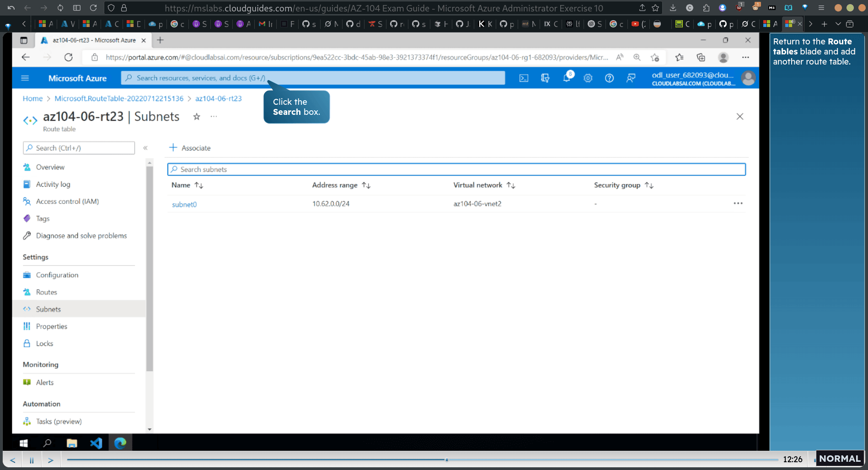
Task: Open Routes under Settings
Action: [x=47, y=292]
